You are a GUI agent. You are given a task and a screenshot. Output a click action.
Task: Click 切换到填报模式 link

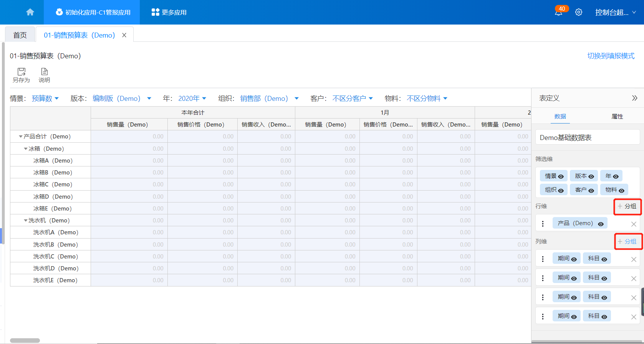click(x=611, y=56)
